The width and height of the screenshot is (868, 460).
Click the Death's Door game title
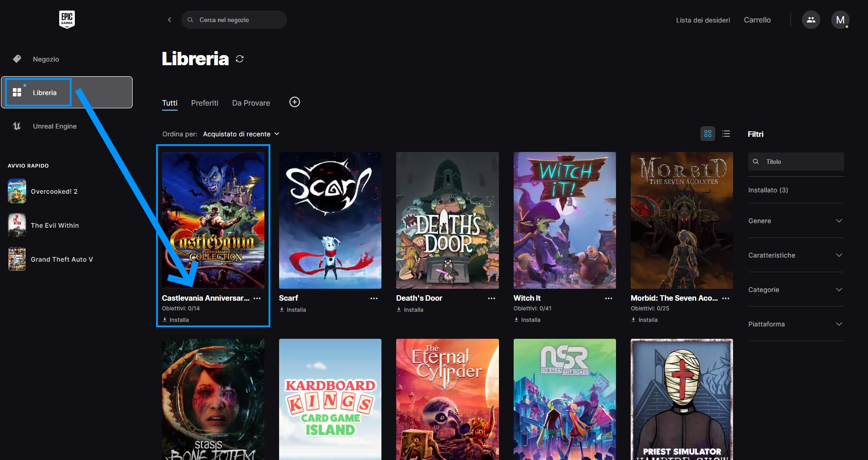tap(419, 298)
